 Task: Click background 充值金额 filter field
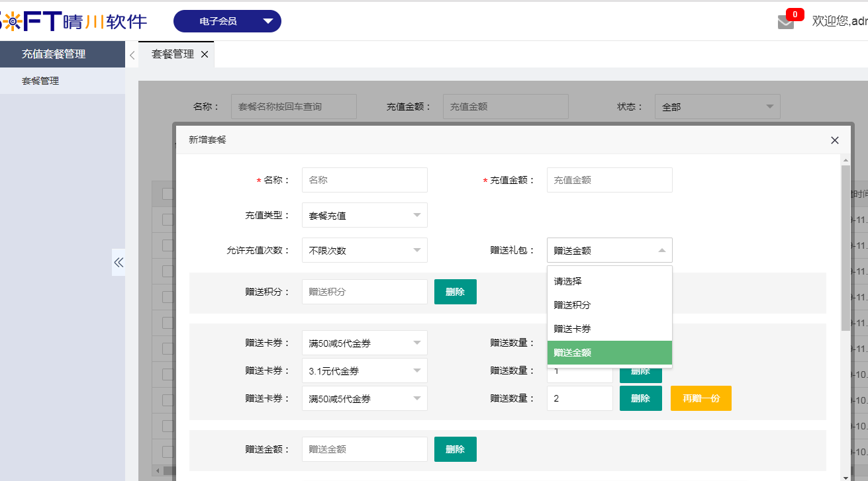point(505,107)
